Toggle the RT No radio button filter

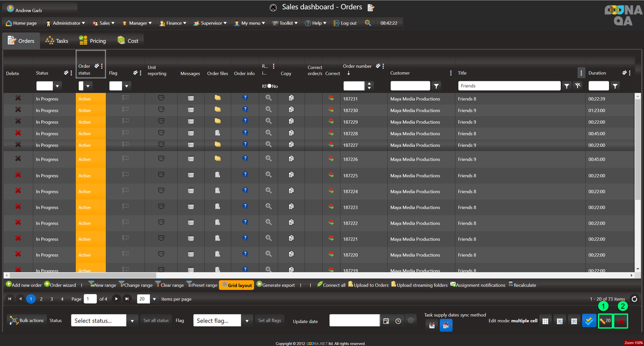(269, 86)
